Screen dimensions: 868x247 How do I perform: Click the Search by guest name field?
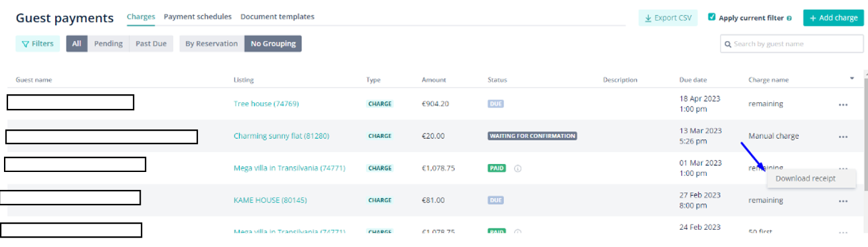792,44
